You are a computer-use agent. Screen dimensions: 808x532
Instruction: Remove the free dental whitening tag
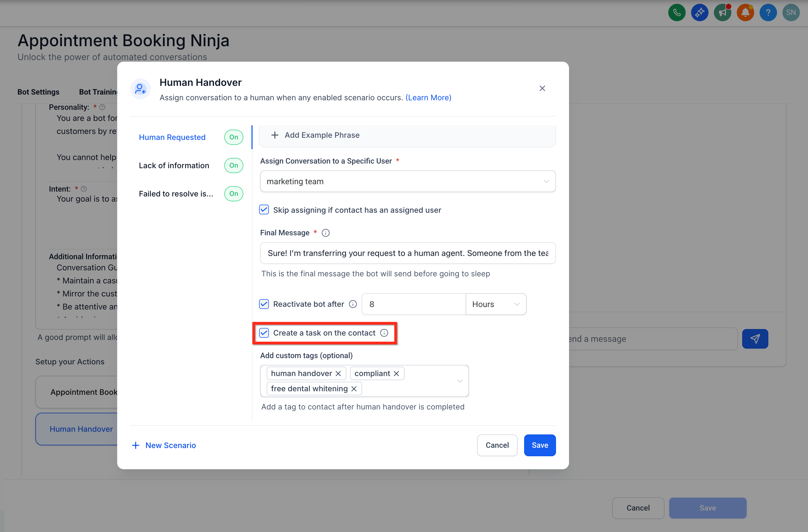(354, 389)
